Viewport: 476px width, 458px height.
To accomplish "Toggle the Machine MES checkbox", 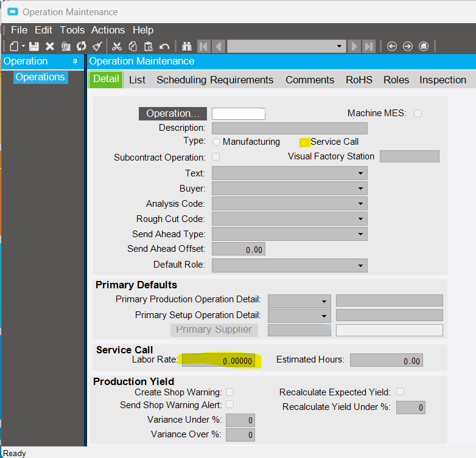I will (418, 114).
